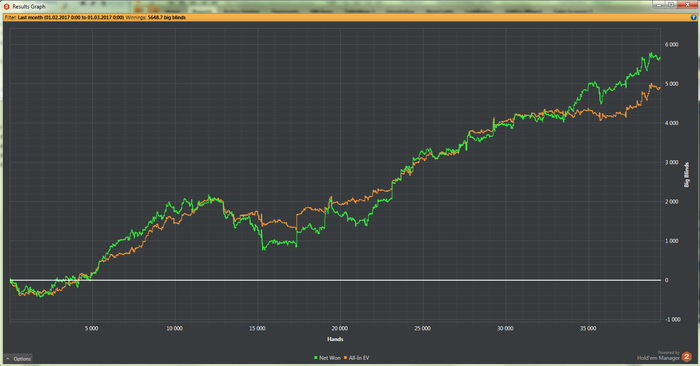Click the '5 000' y-axis label

671,84
